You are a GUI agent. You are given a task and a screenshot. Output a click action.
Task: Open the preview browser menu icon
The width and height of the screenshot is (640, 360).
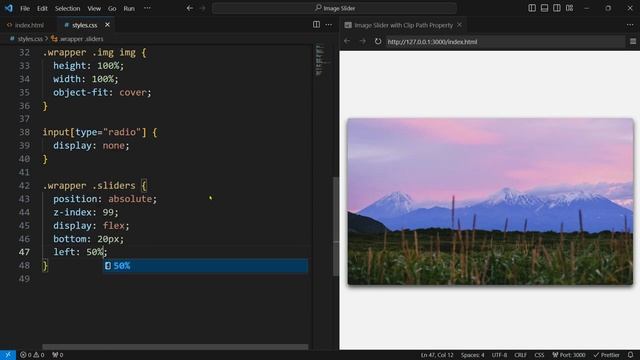[x=633, y=41]
